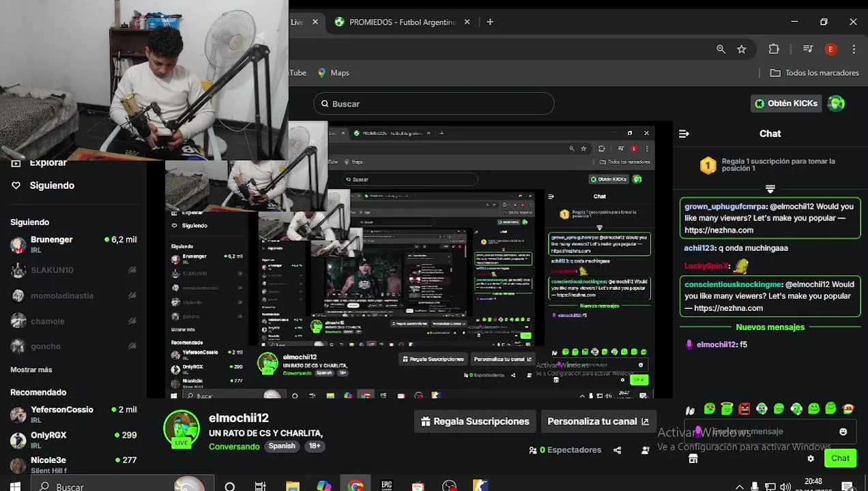Open SLAKUN10 channel in sidebar

pyautogui.click(x=73, y=270)
